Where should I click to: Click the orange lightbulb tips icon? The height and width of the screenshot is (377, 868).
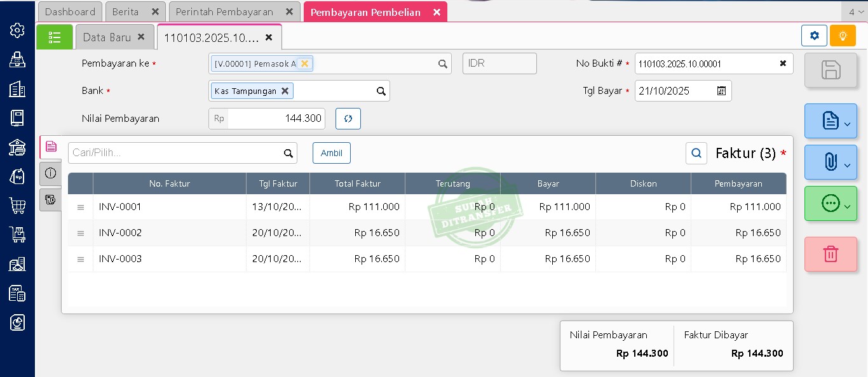(843, 36)
